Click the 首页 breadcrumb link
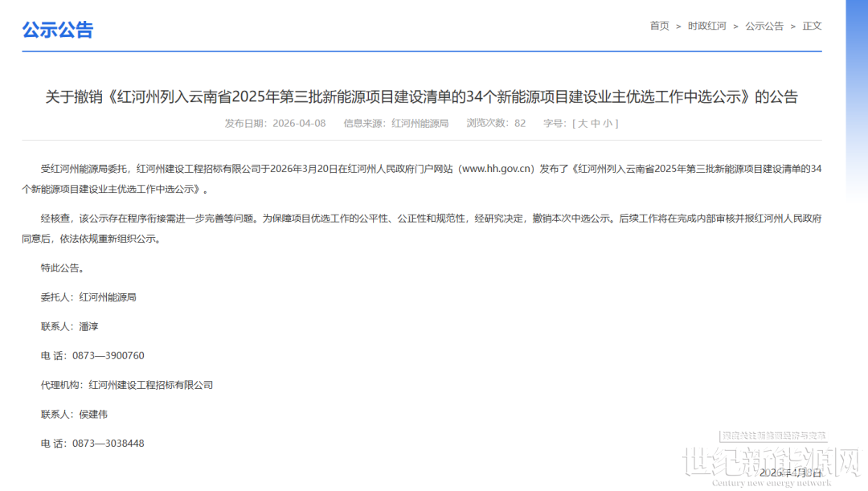The image size is (868, 491). (659, 26)
